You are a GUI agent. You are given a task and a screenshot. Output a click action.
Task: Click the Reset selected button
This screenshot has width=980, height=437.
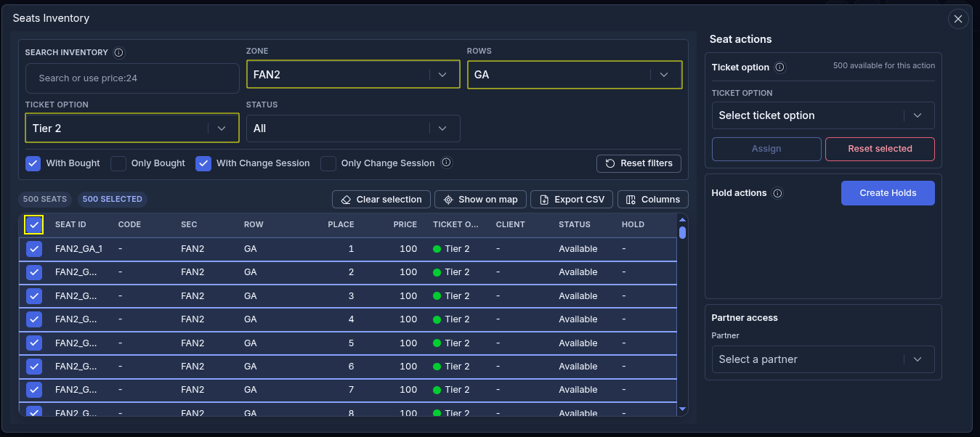point(880,149)
